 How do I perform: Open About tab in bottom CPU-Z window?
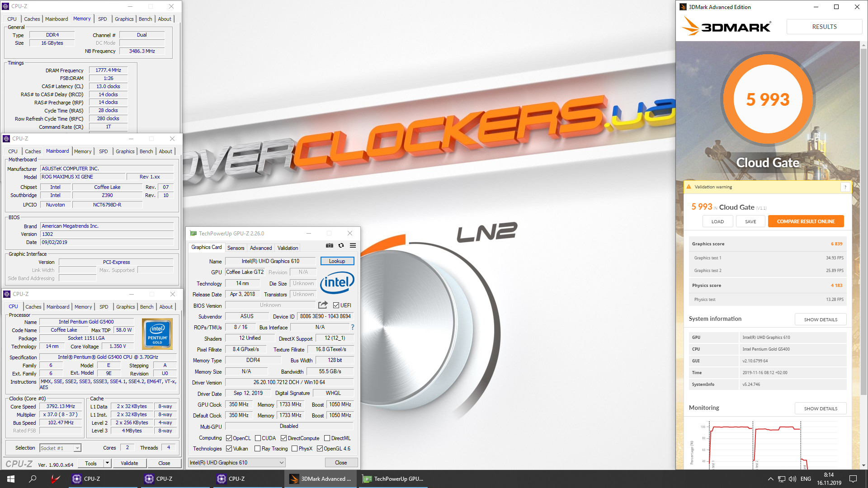[166, 307]
